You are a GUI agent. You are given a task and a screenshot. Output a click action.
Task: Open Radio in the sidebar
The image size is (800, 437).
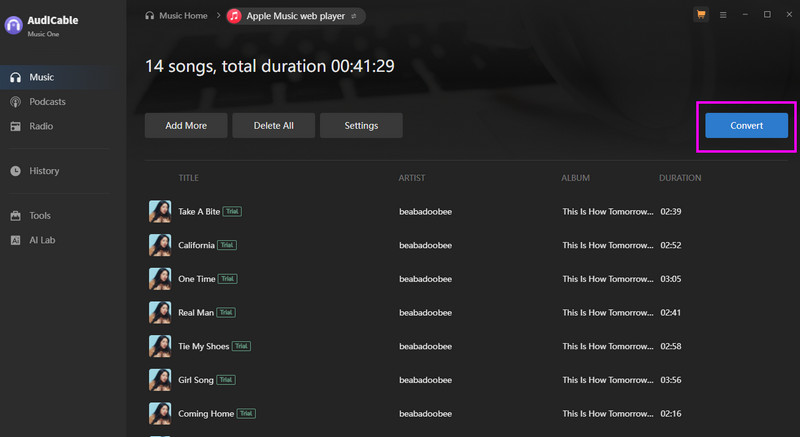point(41,126)
